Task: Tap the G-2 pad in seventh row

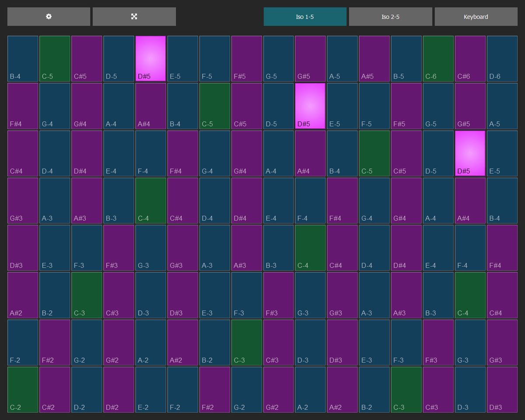Action: pos(86,342)
